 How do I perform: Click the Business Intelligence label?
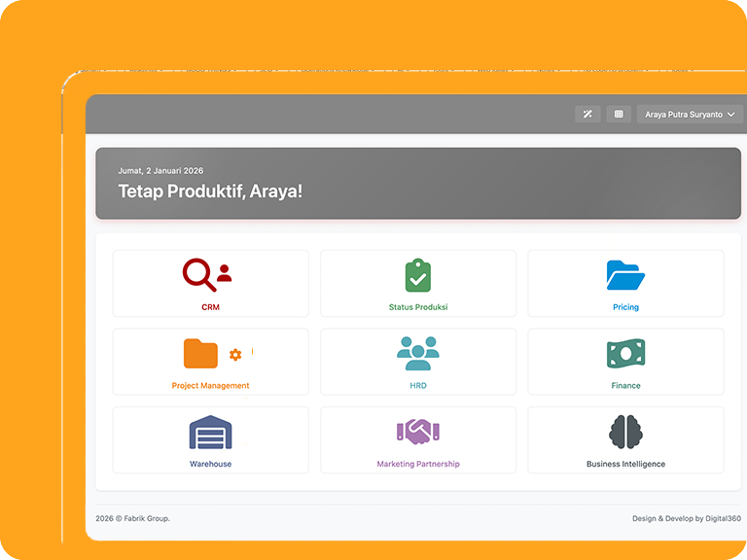click(x=625, y=464)
